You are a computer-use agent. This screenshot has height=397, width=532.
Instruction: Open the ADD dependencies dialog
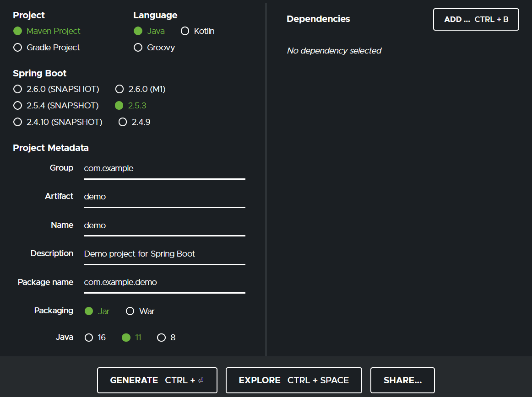(476, 20)
